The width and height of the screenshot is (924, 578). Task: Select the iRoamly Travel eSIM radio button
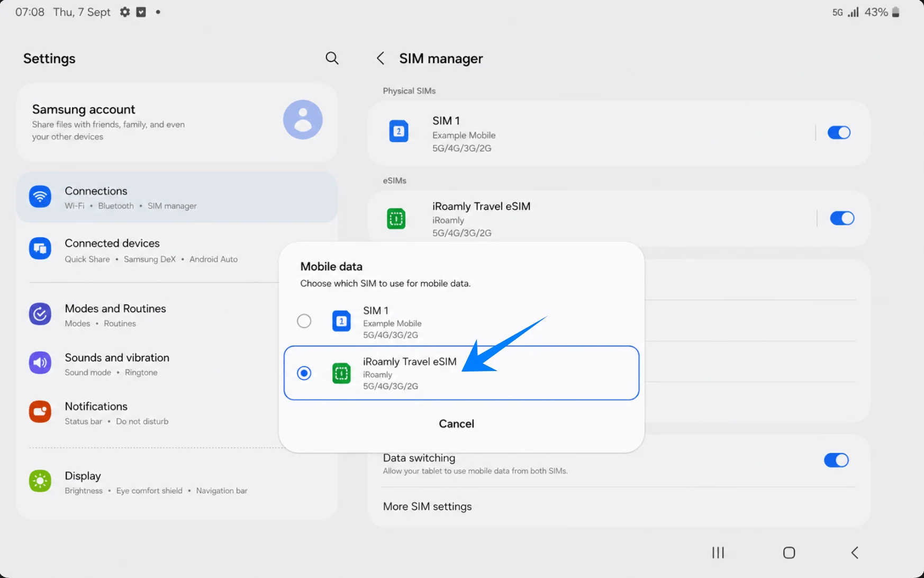click(x=304, y=373)
